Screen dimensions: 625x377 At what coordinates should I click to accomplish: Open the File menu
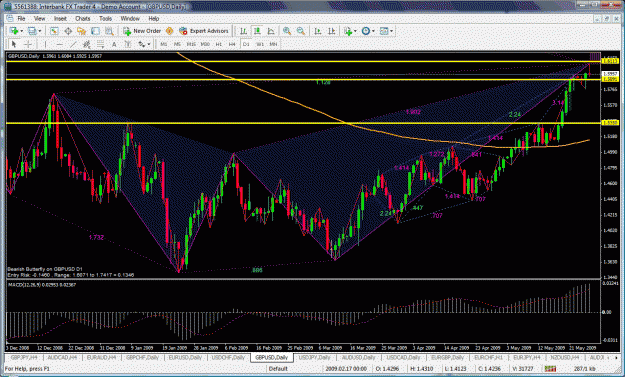coord(21,18)
